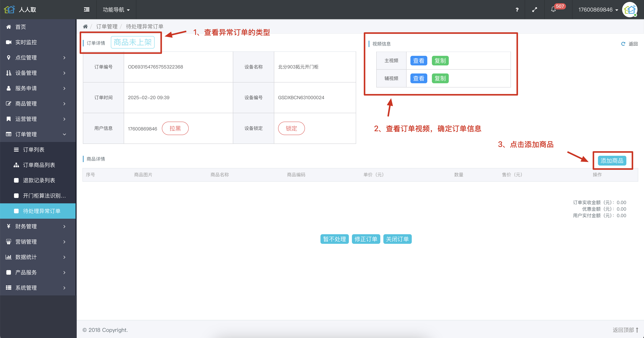Click the 系统管理 list icon

[x=8, y=288]
